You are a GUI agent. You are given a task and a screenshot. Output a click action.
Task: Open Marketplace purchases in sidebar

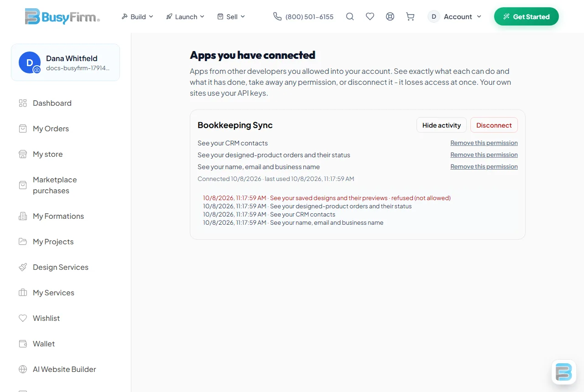pyautogui.click(x=66, y=185)
